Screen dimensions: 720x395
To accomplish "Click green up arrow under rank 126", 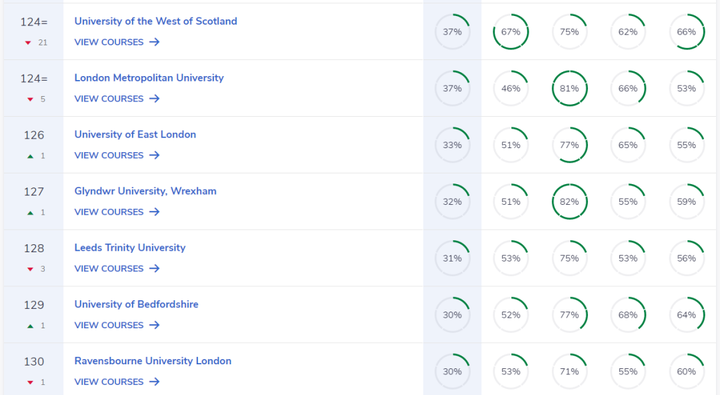I will (30, 156).
